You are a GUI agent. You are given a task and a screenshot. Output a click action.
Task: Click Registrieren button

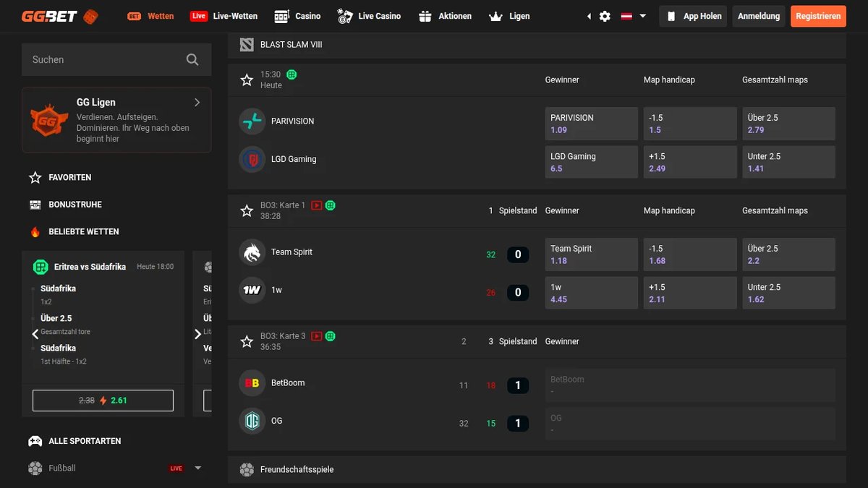point(818,16)
